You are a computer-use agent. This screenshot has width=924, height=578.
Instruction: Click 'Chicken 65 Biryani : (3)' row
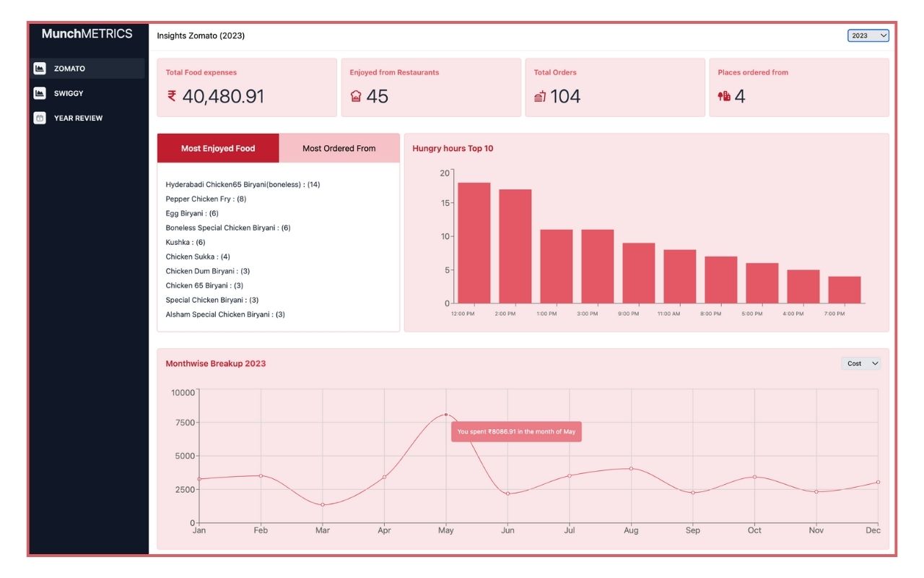tap(204, 285)
